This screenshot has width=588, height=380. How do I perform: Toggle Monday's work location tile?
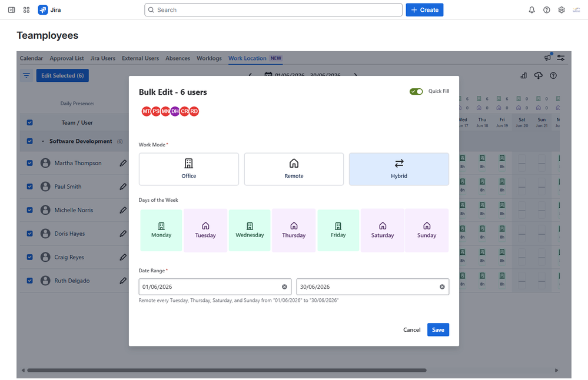(161, 230)
